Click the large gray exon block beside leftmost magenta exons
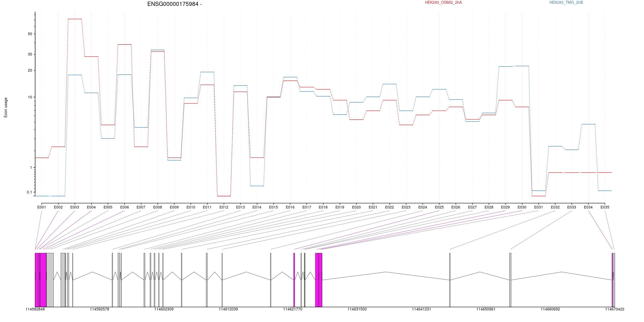This screenshot has width=644, height=322. point(50,280)
